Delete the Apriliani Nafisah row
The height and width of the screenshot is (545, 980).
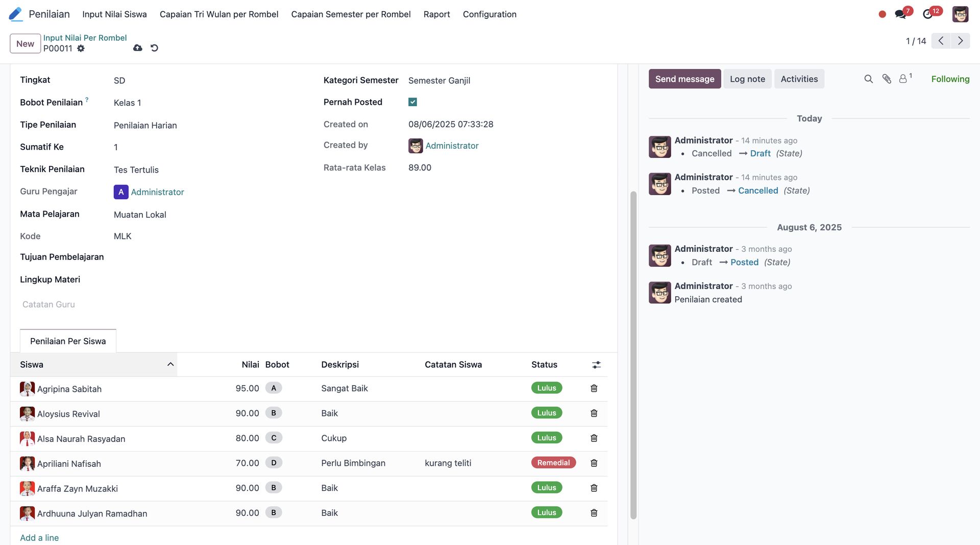594,463
